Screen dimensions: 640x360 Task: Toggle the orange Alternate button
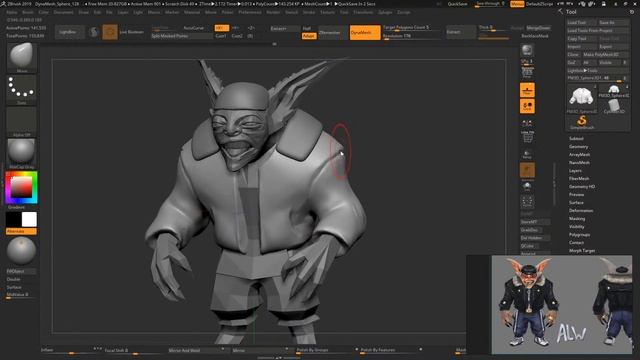click(x=21, y=231)
